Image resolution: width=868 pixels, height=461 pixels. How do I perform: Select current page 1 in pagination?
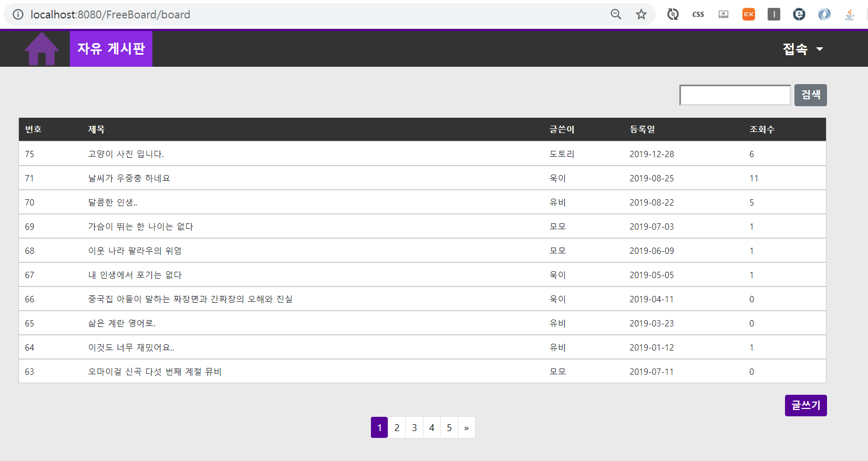click(x=379, y=427)
